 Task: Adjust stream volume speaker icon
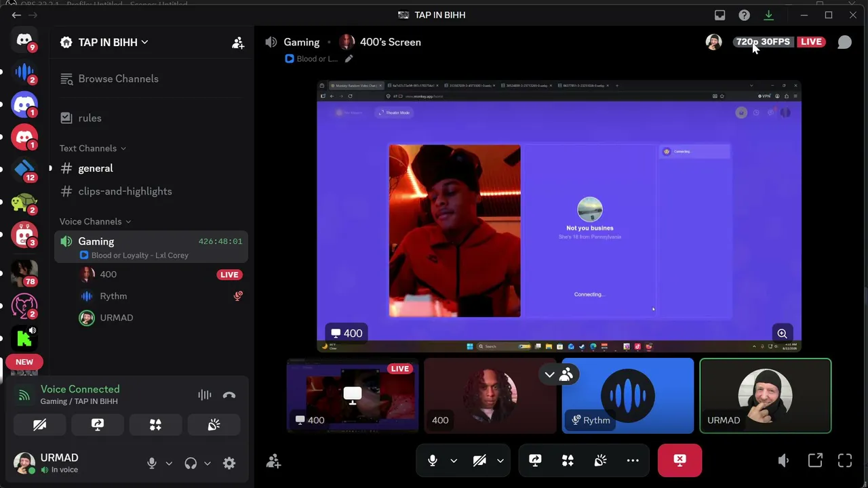pos(783,461)
